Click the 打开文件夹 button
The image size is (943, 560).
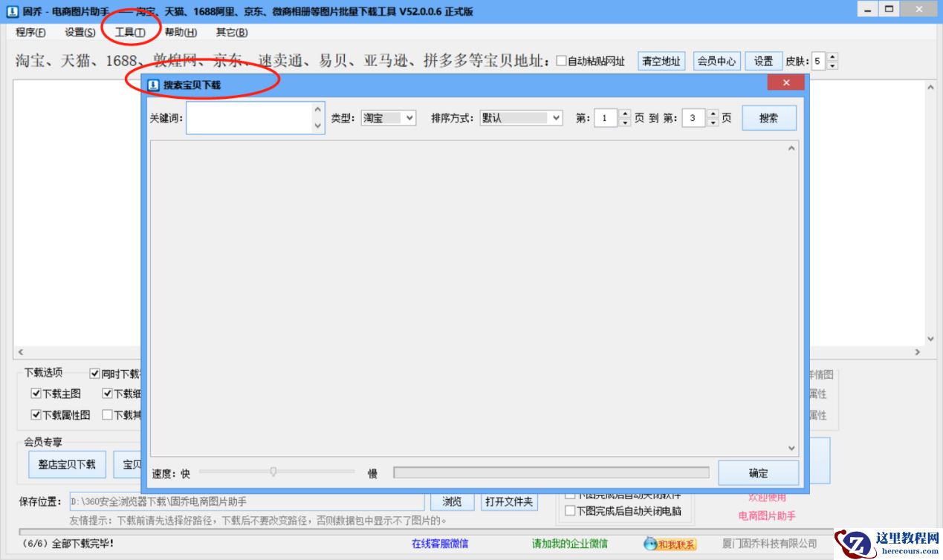[x=509, y=502]
